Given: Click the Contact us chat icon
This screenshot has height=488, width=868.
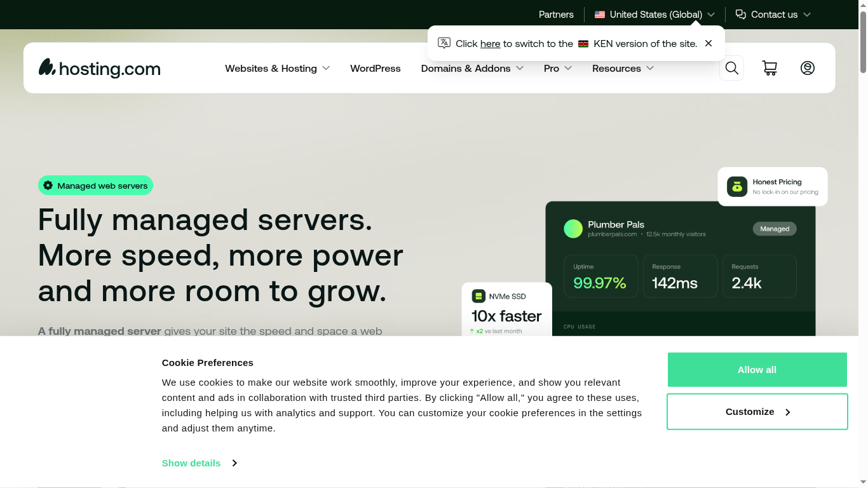Looking at the screenshot, I should coord(740,15).
